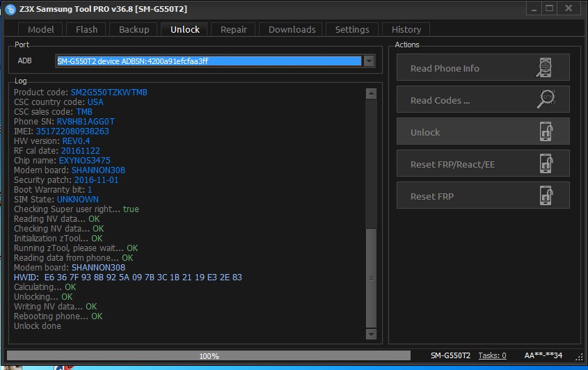Click the 'Unlock done' log line
Viewport: 588px width, 370px height.
click(38, 326)
